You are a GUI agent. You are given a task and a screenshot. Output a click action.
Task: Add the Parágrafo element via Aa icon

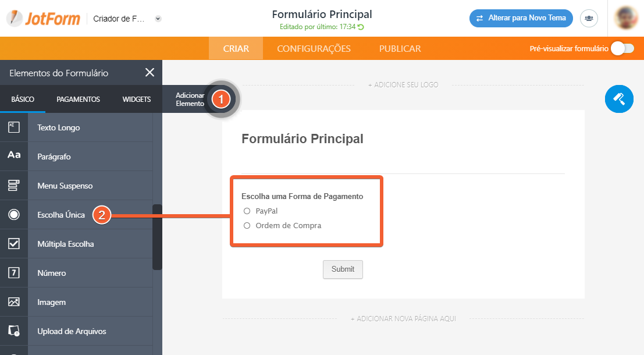point(14,155)
